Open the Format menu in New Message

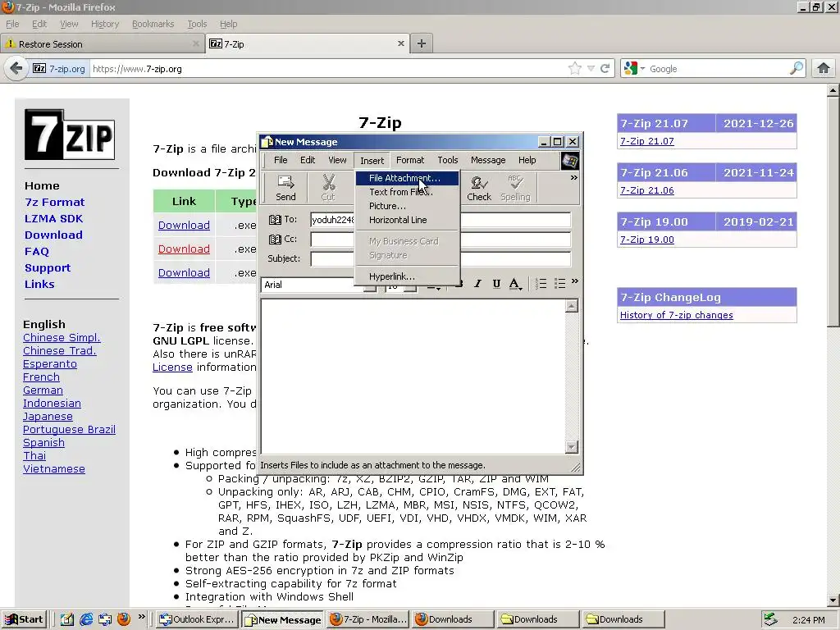point(410,160)
